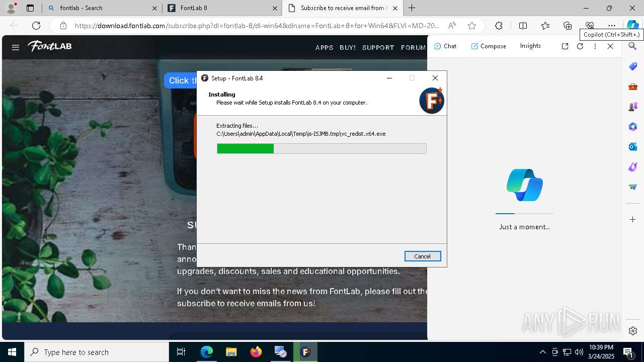Open the FontLab site hamburger menu

pos(16,47)
